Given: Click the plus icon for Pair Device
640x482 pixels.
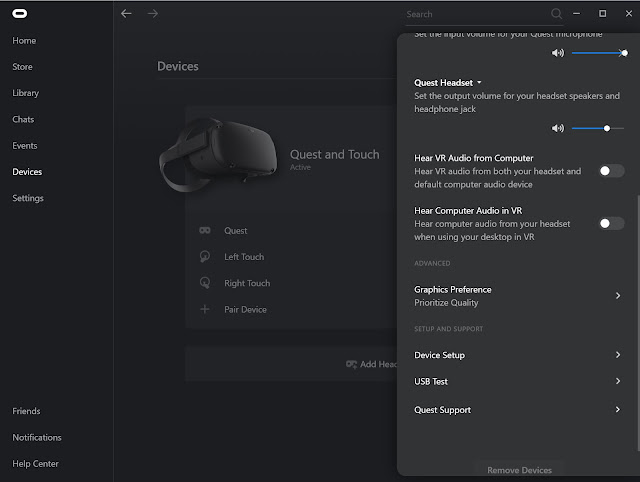Looking at the screenshot, I should [204, 309].
